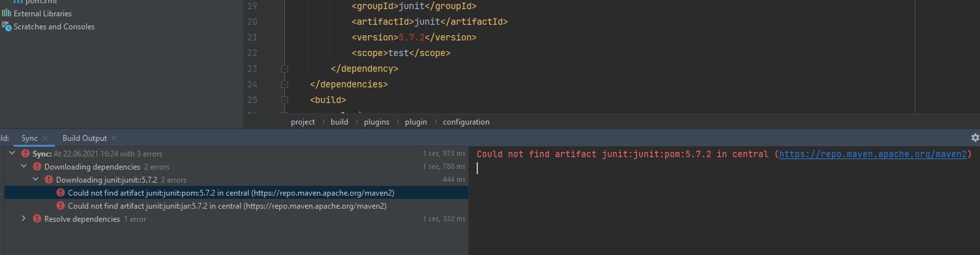
Task: Collapse the Sync tree node
Action: tap(12, 154)
